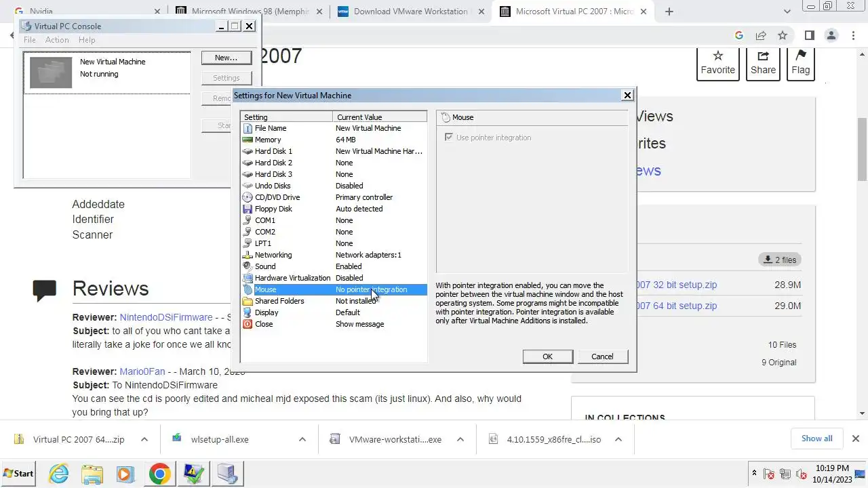This screenshot has width=868, height=488.
Task: Open Windows Explorer from taskbar
Action: (92, 474)
